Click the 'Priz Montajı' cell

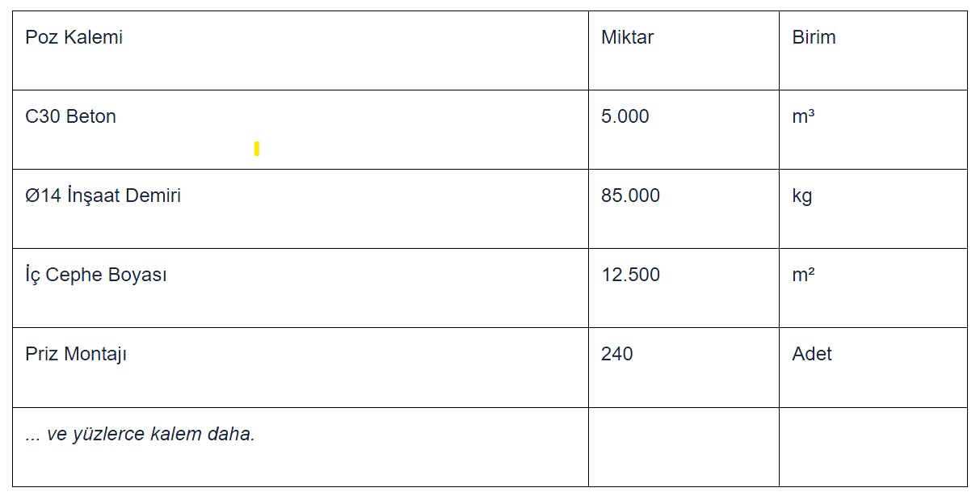click(76, 354)
